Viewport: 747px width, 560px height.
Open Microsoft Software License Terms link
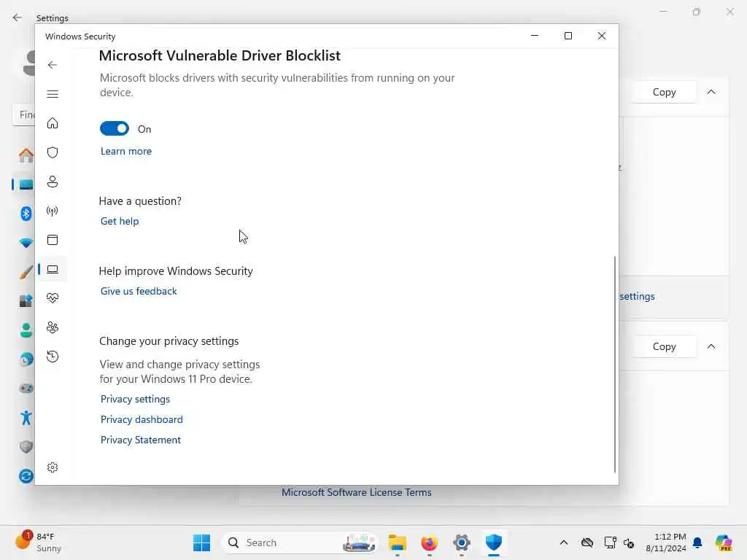[356, 492]
